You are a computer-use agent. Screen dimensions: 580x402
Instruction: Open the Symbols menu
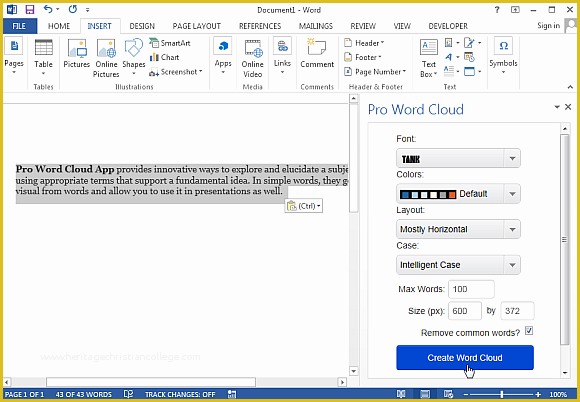(x=503, y=55)
